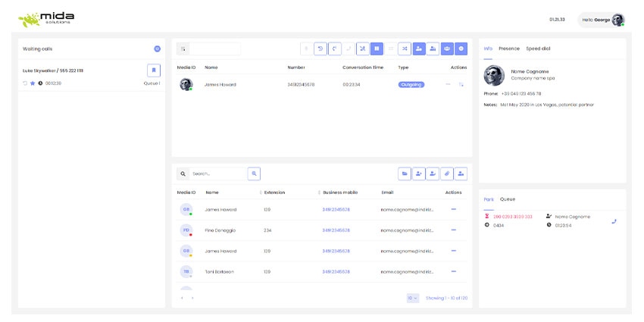Click the filled group-of-people toolbar button

[447, 49]
